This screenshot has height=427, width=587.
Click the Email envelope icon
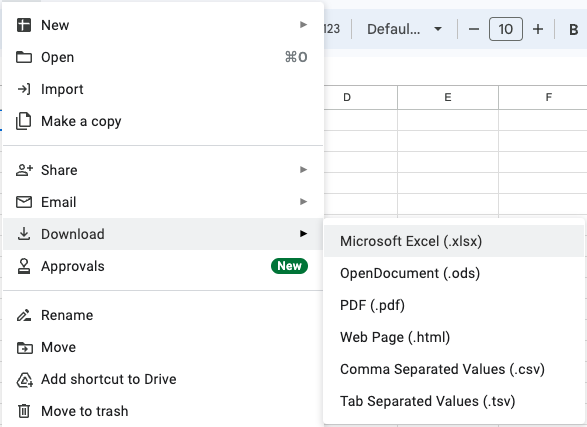click(x=24, y=202)
